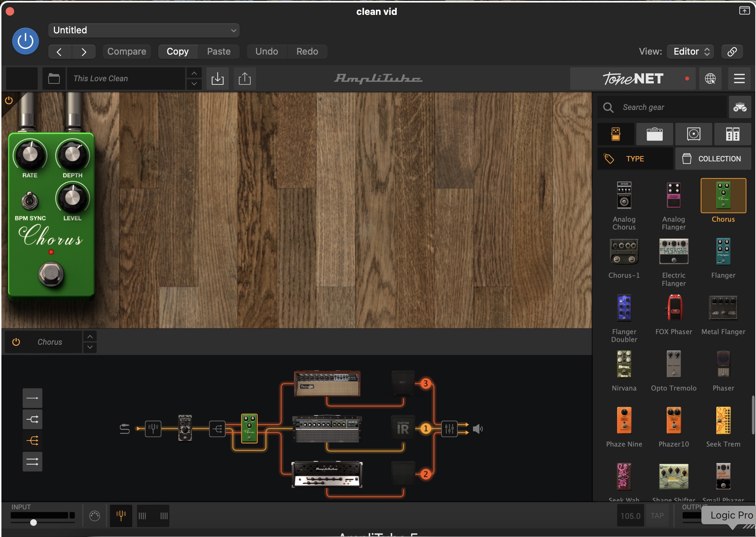This screenshot has height=537, width=756.
Task: Go to the next plugin setting arrow
Action: click(84, 52)
